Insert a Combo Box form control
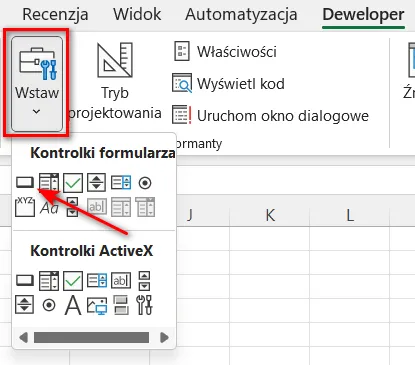This screenshot has width=415, height=365. coord(49,183)
